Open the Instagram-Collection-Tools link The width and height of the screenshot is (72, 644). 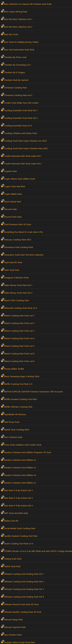coord(17,278)
